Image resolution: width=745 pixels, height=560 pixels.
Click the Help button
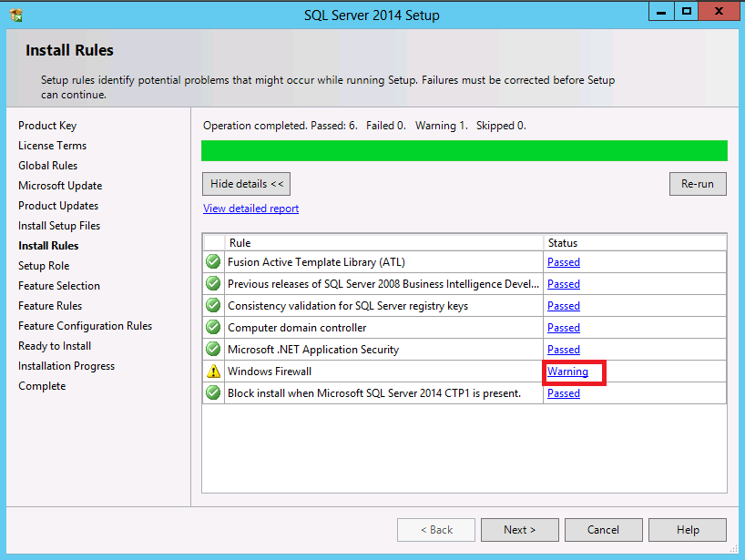688,530
